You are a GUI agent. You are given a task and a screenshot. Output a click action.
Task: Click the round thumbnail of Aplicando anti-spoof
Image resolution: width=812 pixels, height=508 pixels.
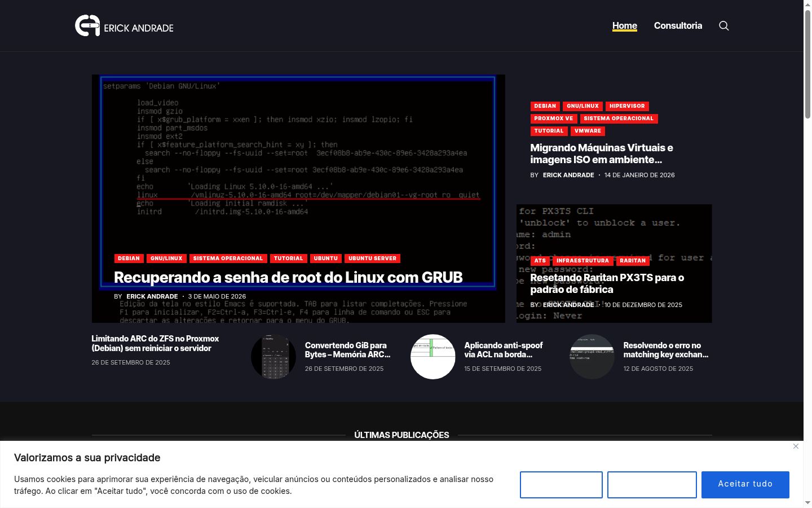pos(433,357)
